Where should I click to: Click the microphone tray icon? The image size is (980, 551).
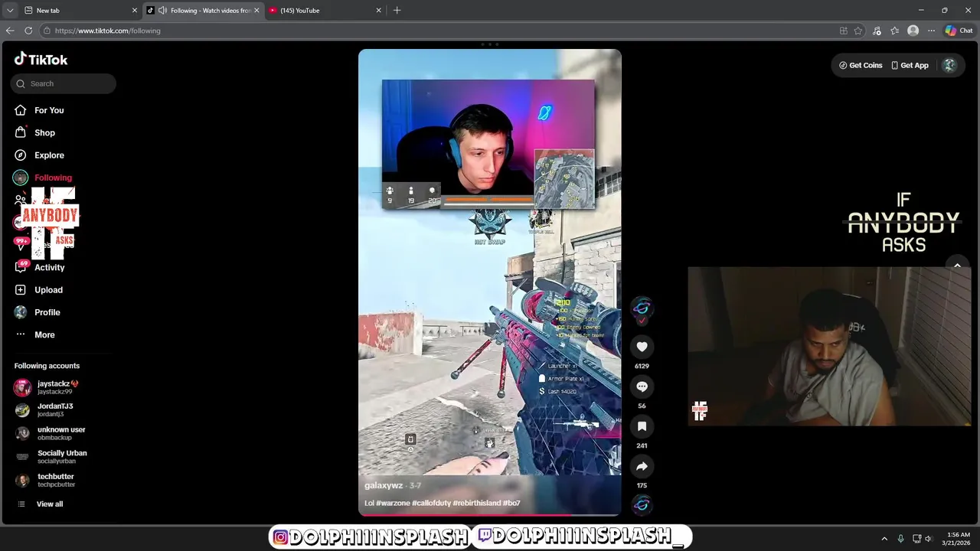pyautogui.click(x=900, y=539)
